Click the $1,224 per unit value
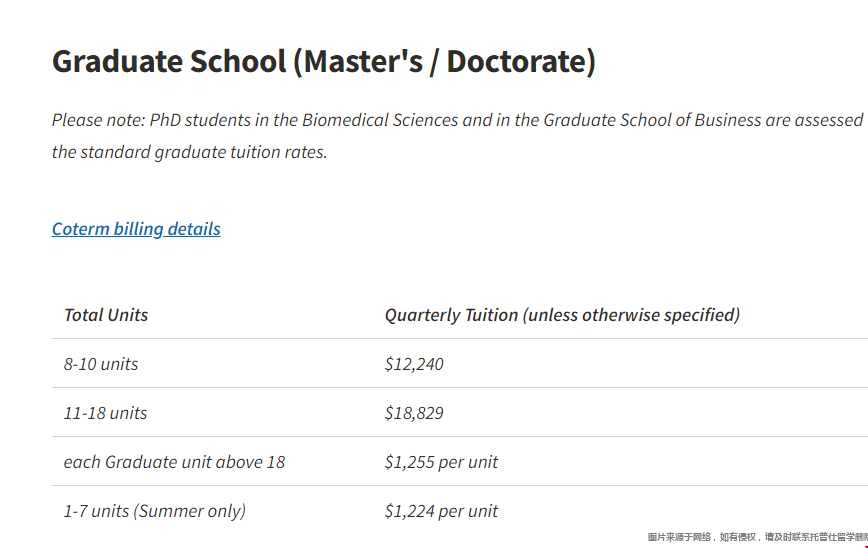Viewport: 868px width, 548px height. [441, 511]
